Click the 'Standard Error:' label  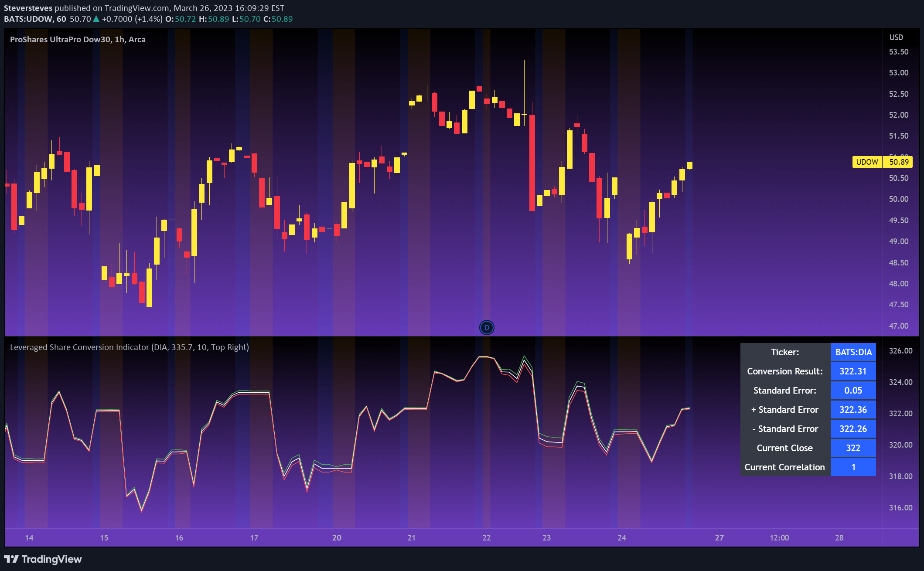click(x=785, y=391)
